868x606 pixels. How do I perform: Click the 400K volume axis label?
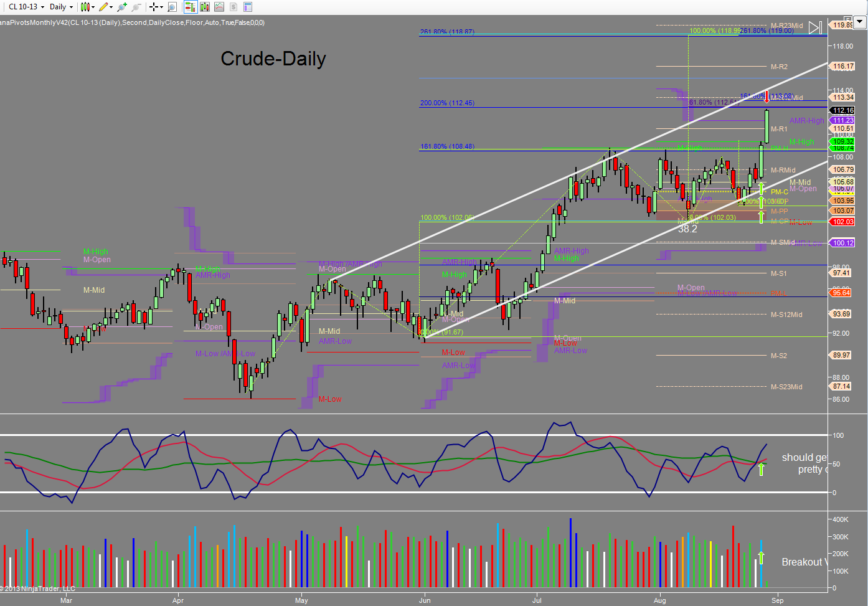(x=841, y=519)
